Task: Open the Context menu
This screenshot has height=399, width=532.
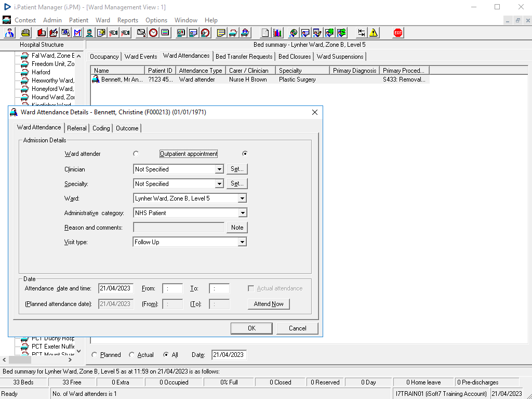Action: point(25,20)
